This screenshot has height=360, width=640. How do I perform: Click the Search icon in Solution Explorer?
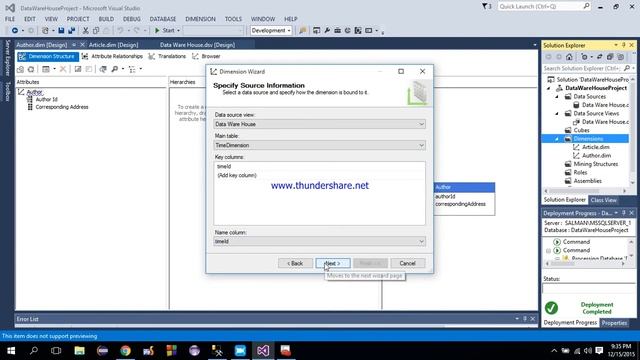[x=627, y=68]
